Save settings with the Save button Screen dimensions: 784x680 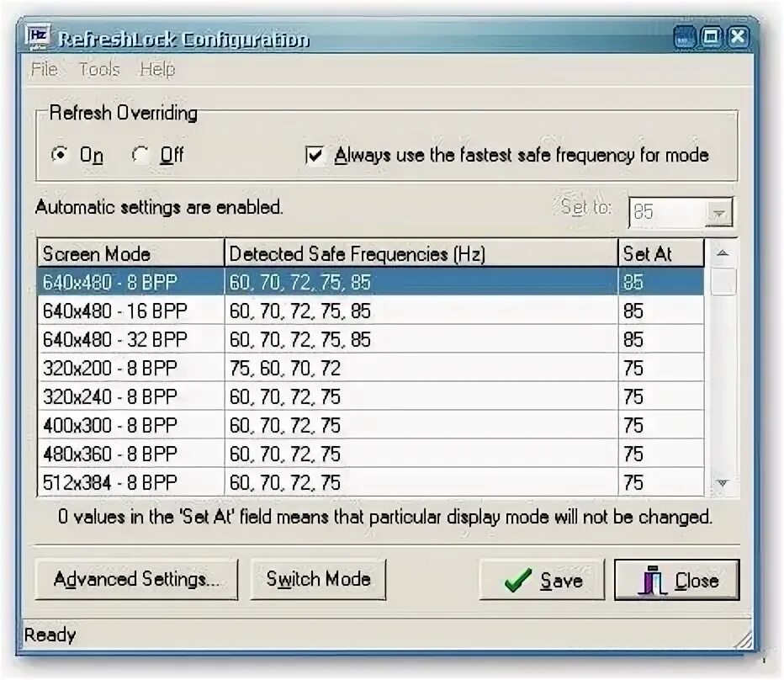point(542,579)
